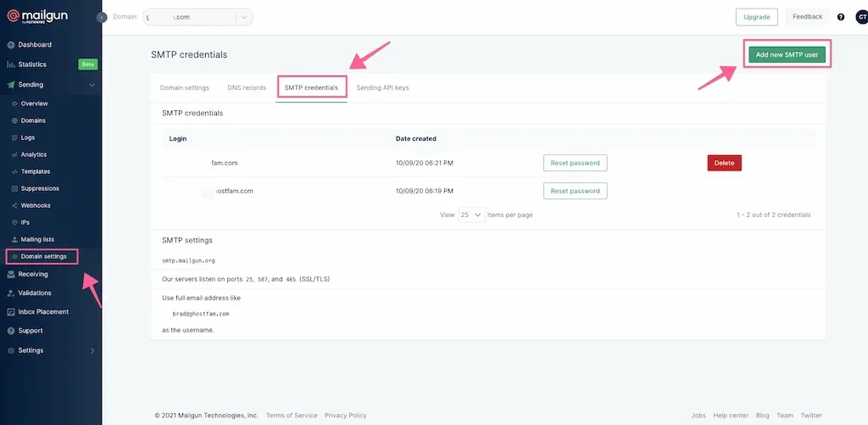Open the Twitter footer link

[811, 416]
